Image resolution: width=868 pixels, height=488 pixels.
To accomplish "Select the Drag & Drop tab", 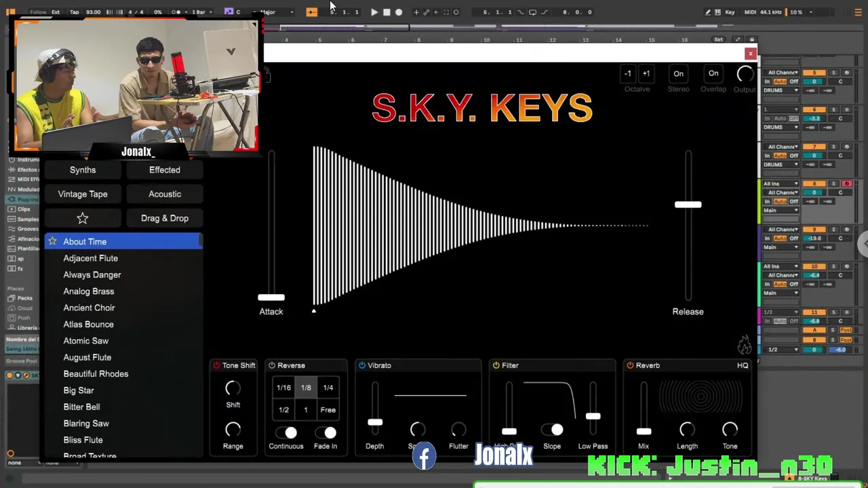I will pos(165,218).
